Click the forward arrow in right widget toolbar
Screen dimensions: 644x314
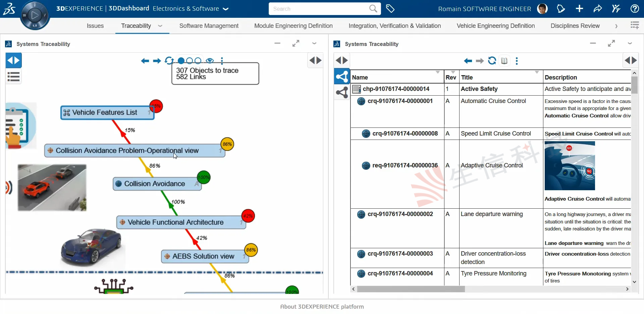480,61
